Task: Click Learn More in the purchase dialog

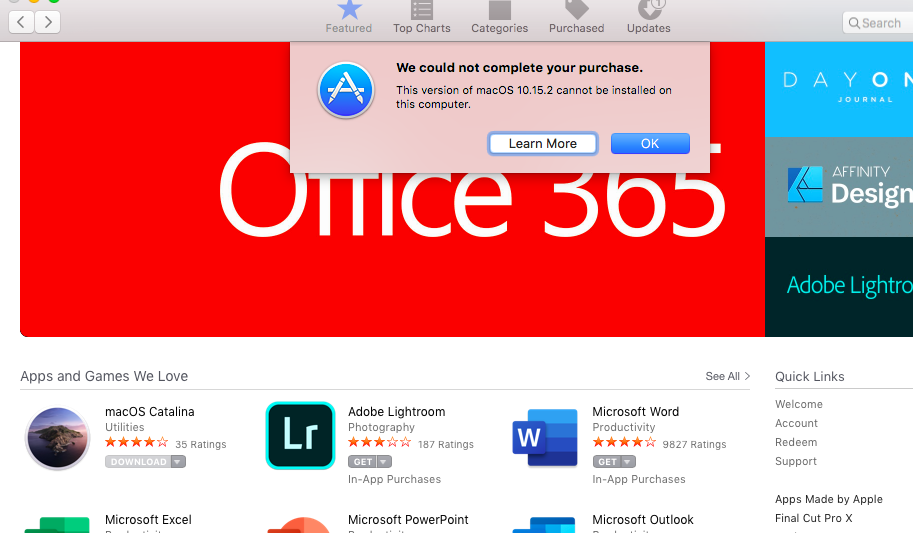Action: pyautogui.click(x=543, y=143)
